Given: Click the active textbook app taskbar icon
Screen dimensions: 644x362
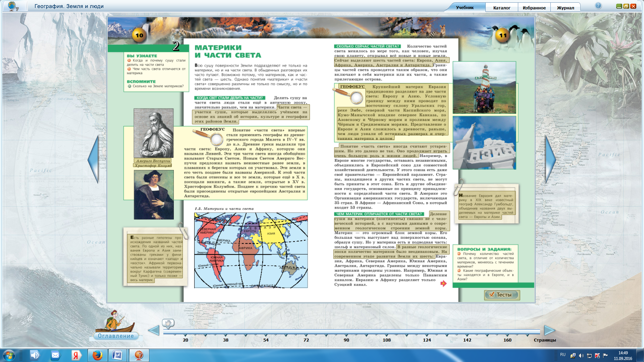Looking at the screenshot, I should click(139, 355).
